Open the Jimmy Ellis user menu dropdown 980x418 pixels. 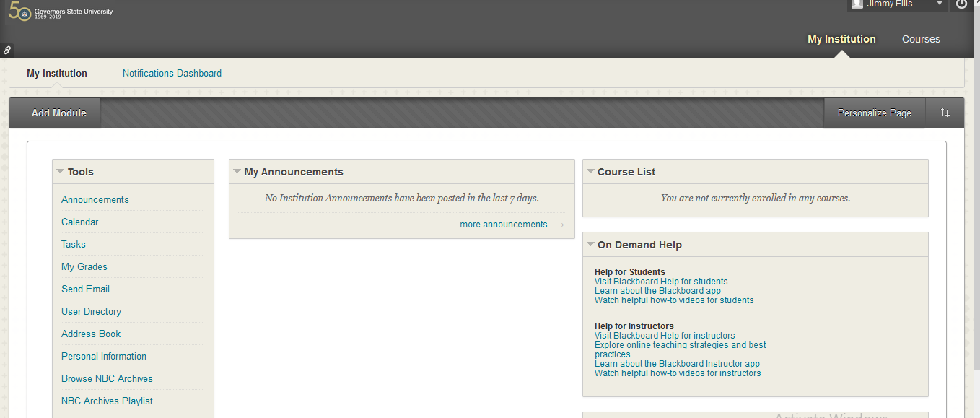tap(939, 4)
